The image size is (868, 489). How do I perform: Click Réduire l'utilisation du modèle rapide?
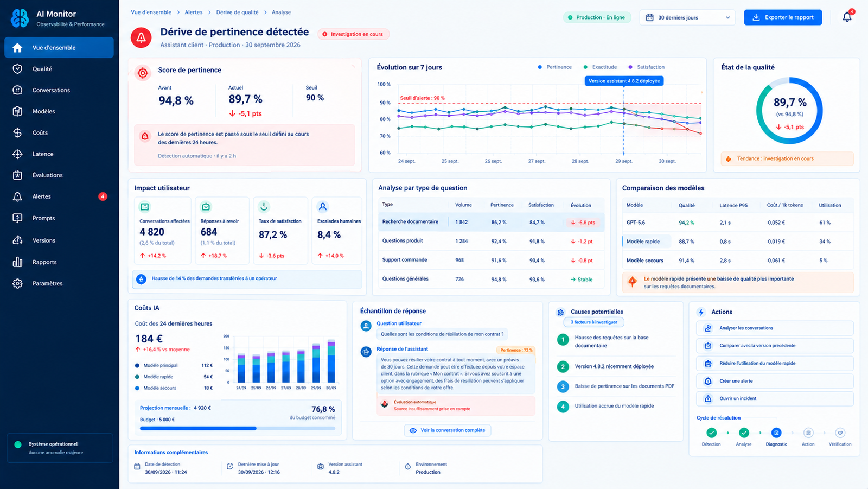pyautogui.click(x=775, y=363)
